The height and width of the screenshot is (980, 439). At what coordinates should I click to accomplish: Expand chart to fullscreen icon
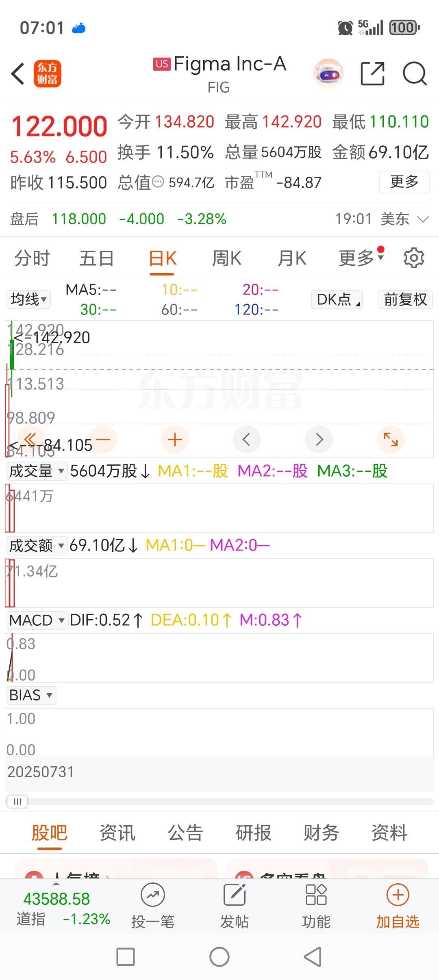391,439
